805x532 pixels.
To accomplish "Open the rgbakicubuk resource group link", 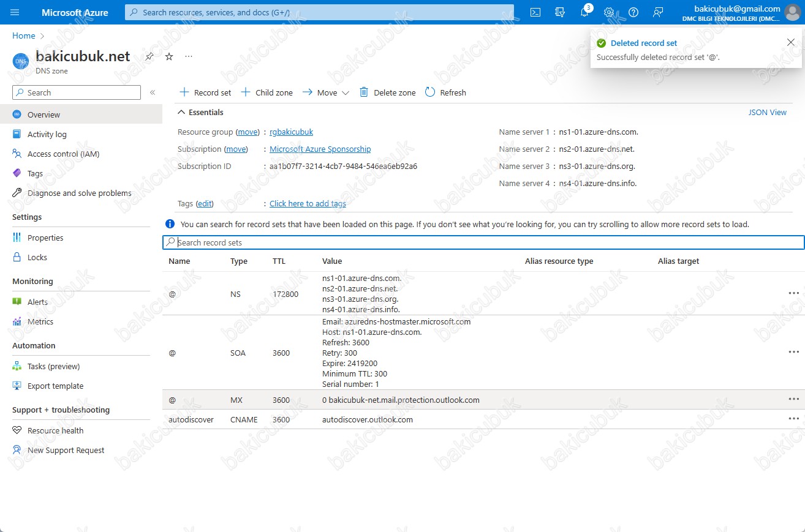I will (x=291, y=132).
